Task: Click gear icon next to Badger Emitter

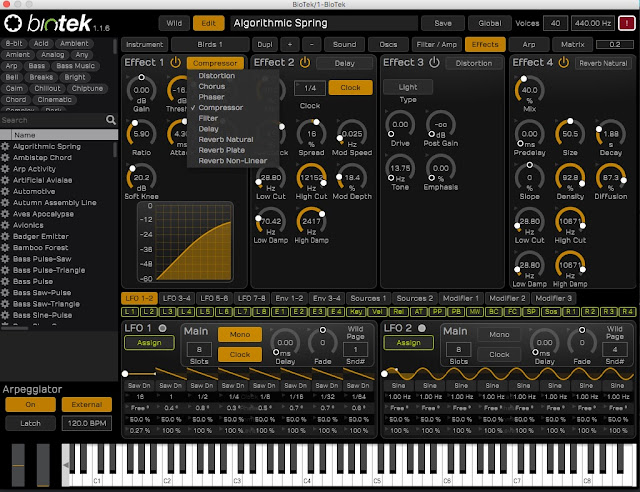Action: coord(5,236)
